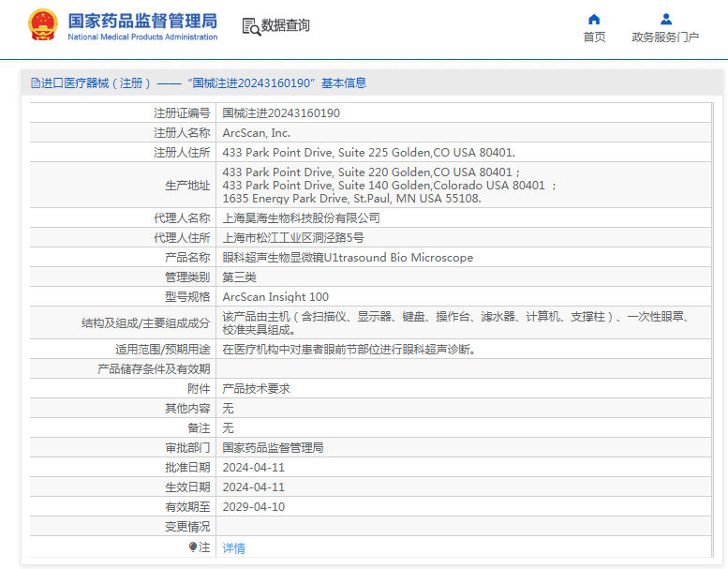Select attachment 产品技术要求
728x569 pixels.
coord(256,389)
